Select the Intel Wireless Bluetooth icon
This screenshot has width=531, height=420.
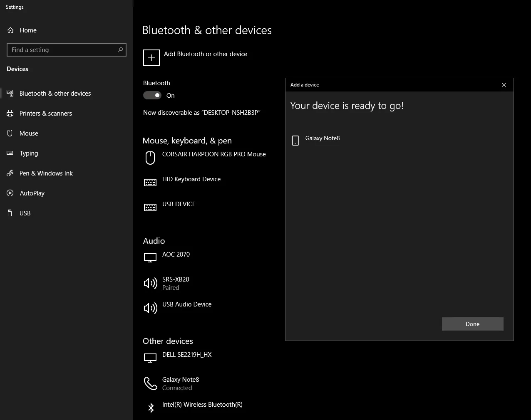pyautogui.click(x=151, y=408)
